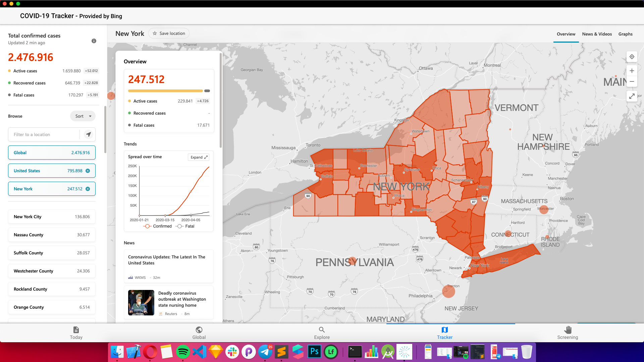
Task: Select the Tracker tab in the bottom bar
Action: click(445, 333)
